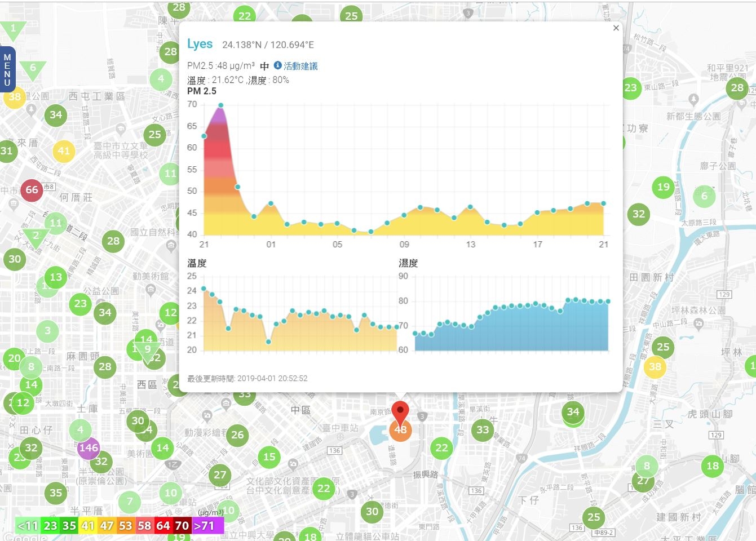756x541 pixels.
Task: Click the Lyes station title
Action: click(200, 44)
